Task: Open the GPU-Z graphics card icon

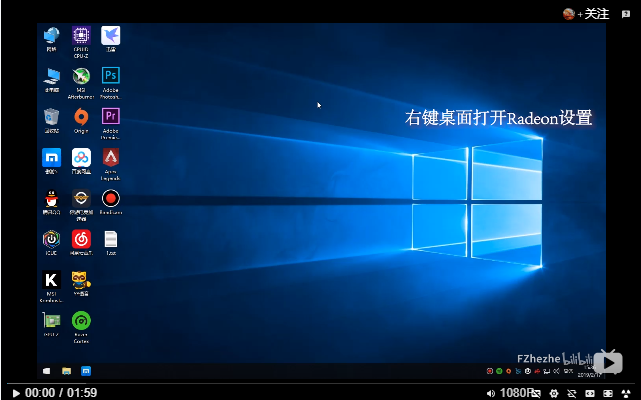Action: (52, 324)
